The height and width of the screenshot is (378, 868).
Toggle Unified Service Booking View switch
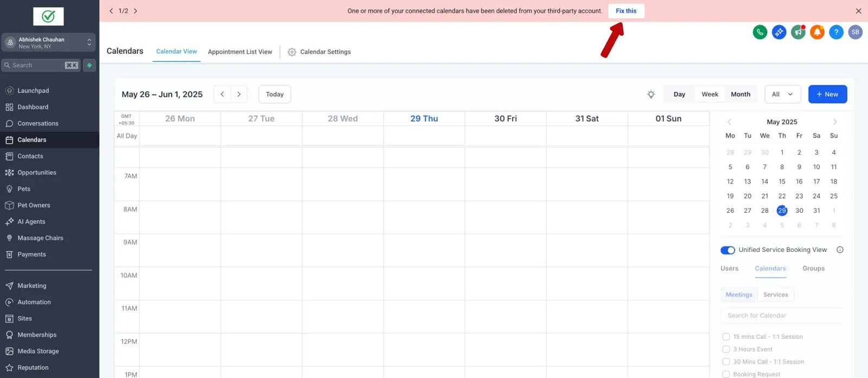pos(727,250)
